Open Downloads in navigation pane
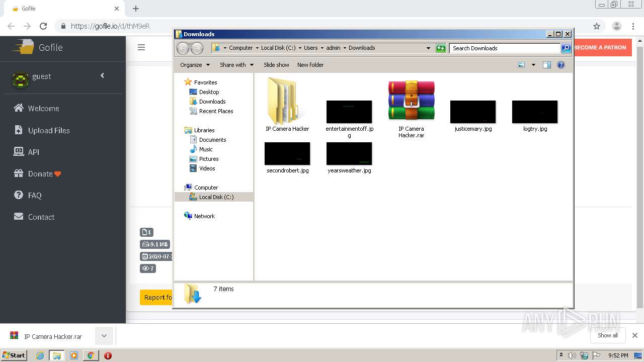Screen dimensions: 644x362 [212, 102]
